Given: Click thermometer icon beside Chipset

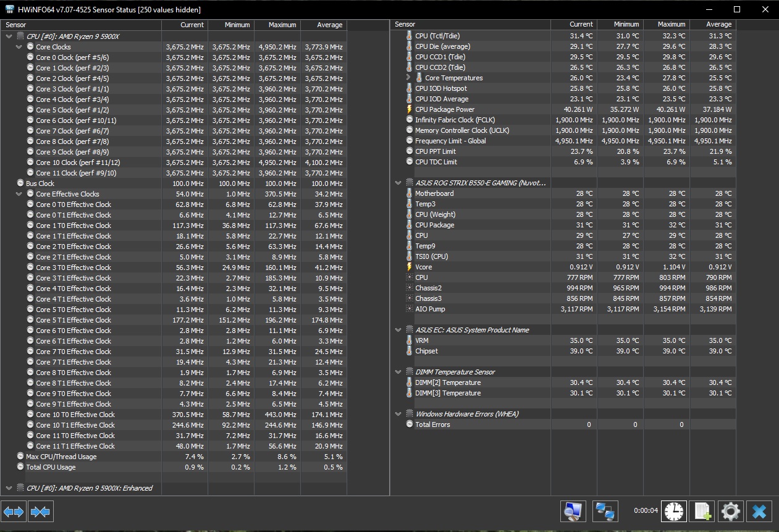Looking at the screenshot, I should pyautogui.click(x=409, y=351).
